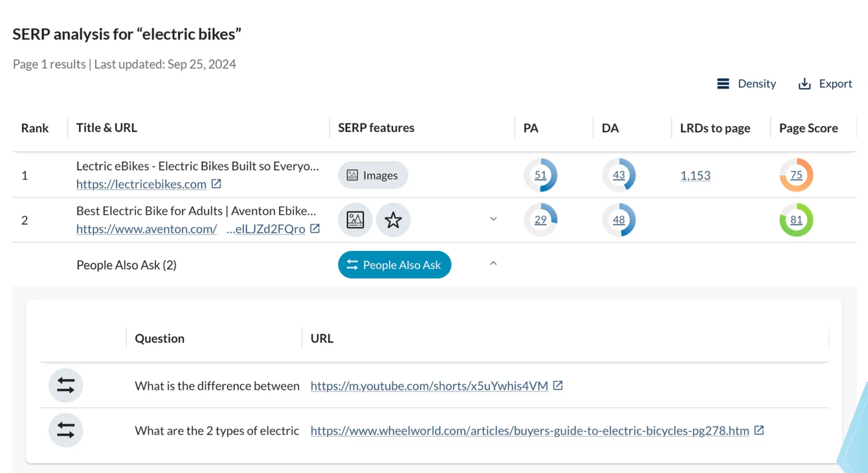Open external link icon beside wheelworld URL
The image size is (868, 473).
click(759, 431)
